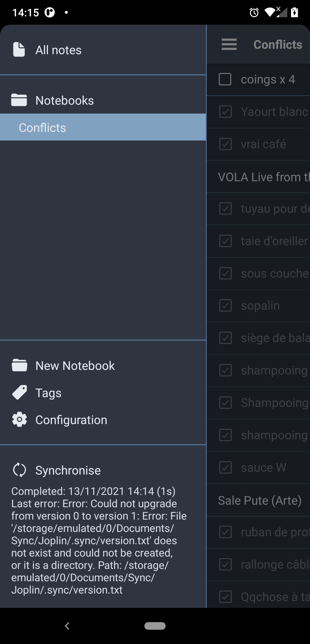Uncheck the 'Yaourt blanc' item
The width and height of the screenshot is (310, 644).
(x=225, y=112)
